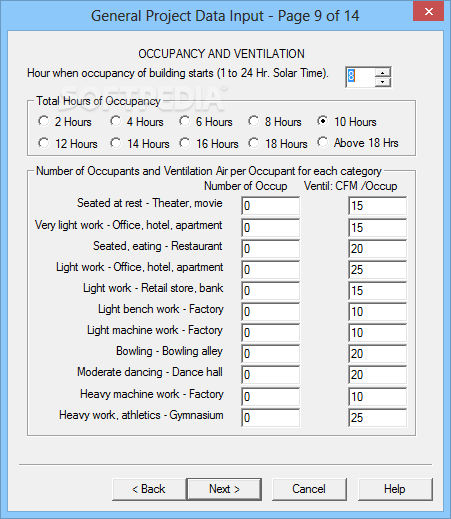Go to the previous page with Back
451x519 pixels.
(149, 489)
